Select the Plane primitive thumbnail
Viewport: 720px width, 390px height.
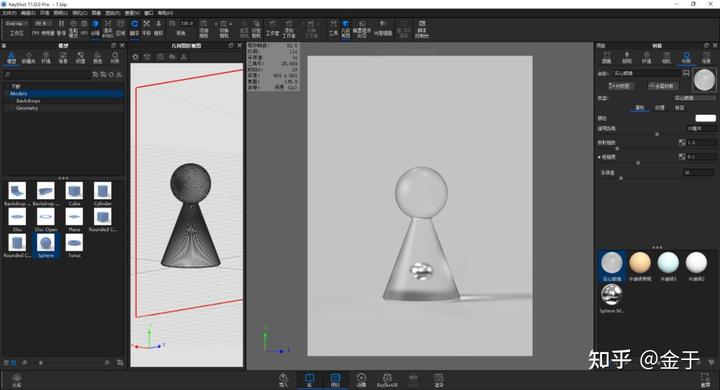tap(74, 219)
